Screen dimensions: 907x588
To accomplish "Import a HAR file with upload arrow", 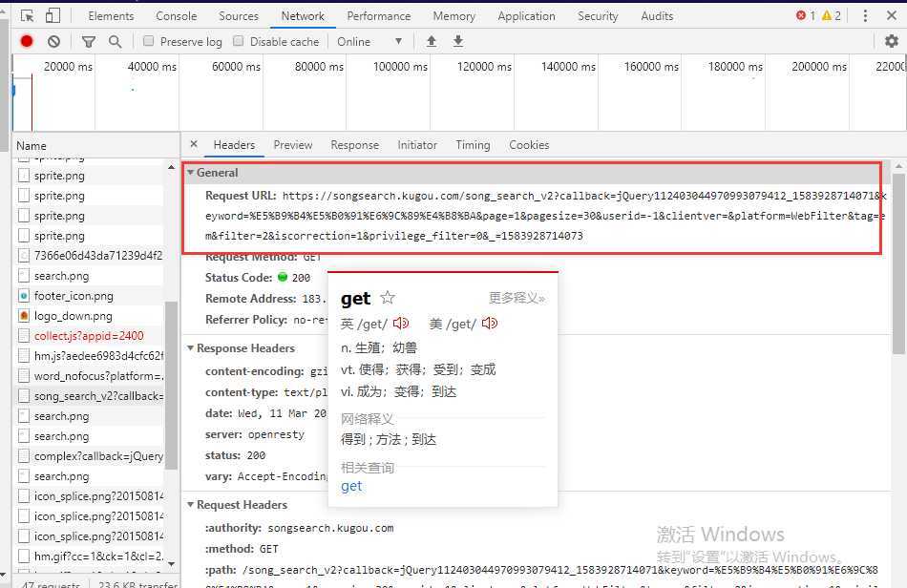I will pos(431,41).
